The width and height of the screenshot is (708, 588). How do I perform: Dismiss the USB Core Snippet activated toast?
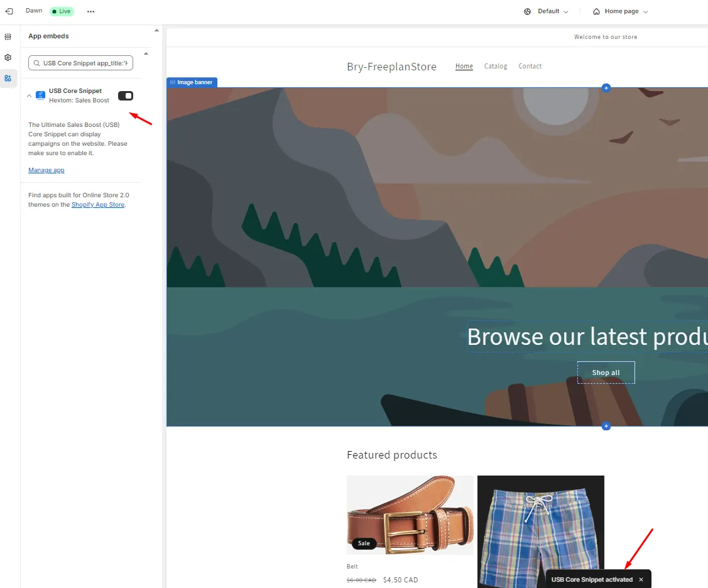(x=641, y=579)
